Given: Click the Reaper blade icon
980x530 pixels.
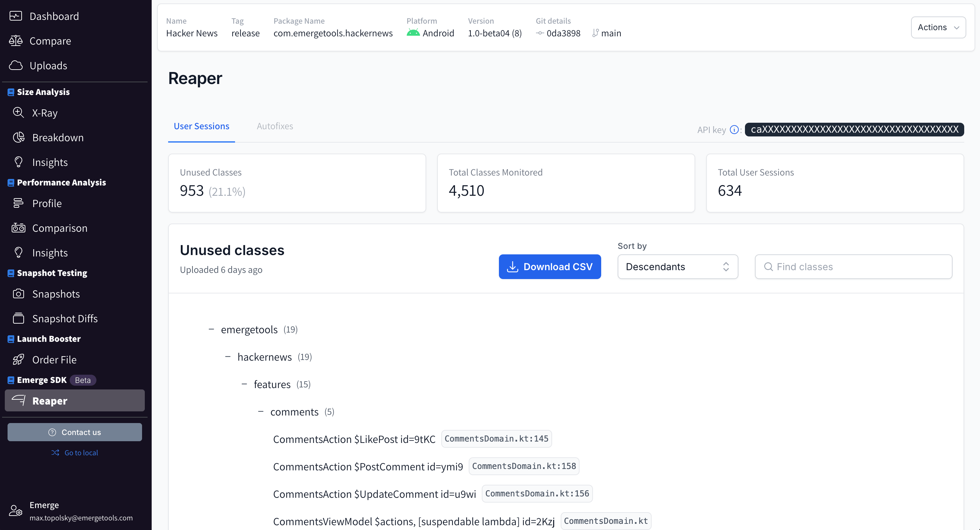Looking at the screenshot, I should coord(19,400).
